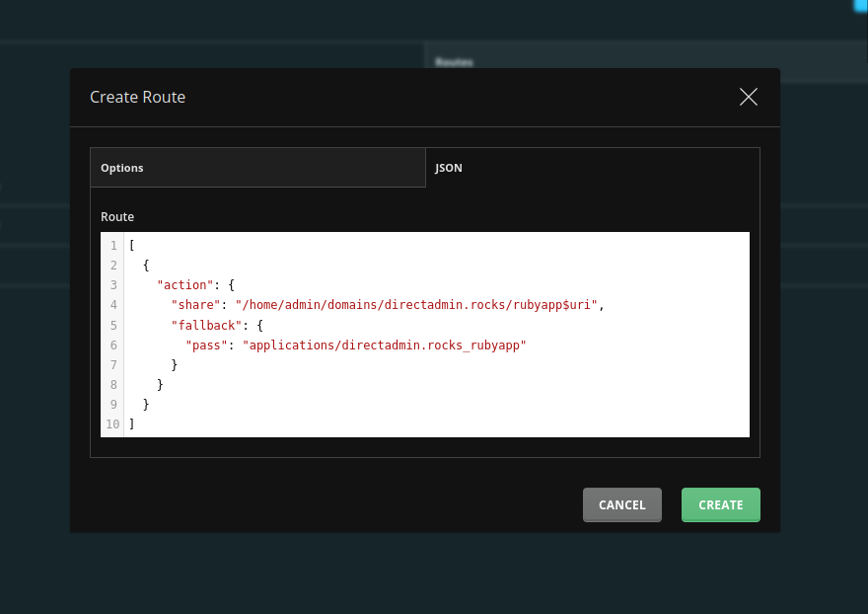The width and height of the screenshot is (868, 614).
Task: Switch to the JSON tab
Action: (x=449, y=168)
